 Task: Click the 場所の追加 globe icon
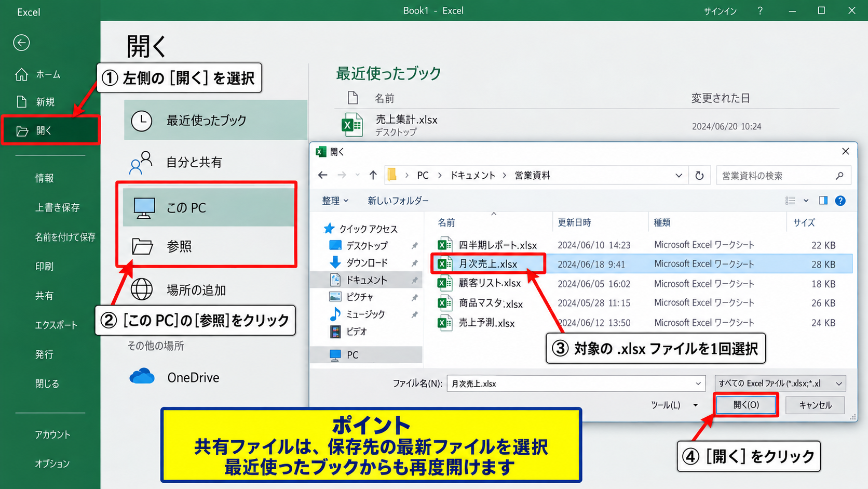tap(142, 289)
